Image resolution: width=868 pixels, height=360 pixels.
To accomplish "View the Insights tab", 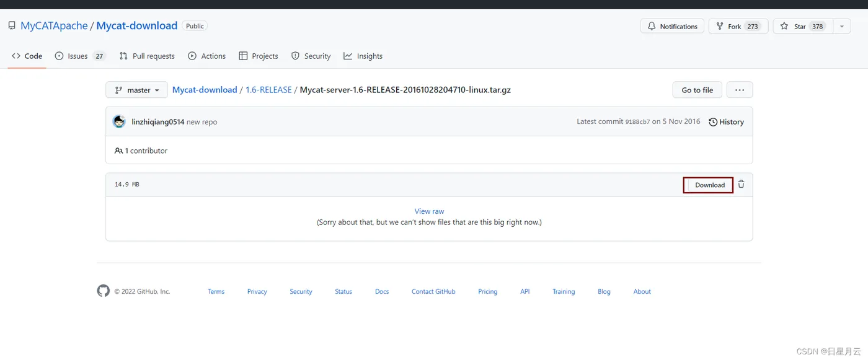I will point(363,56).
